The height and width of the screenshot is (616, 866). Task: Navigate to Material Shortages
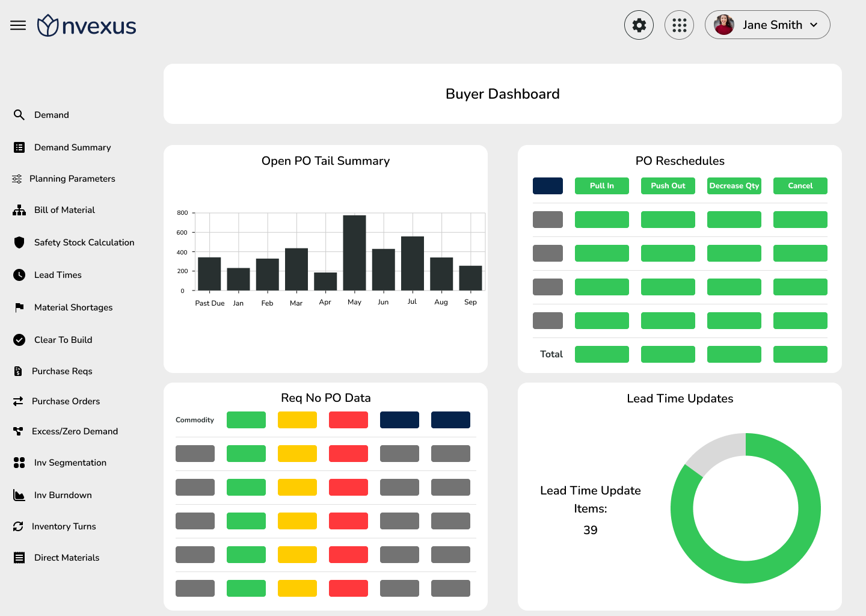73,307
